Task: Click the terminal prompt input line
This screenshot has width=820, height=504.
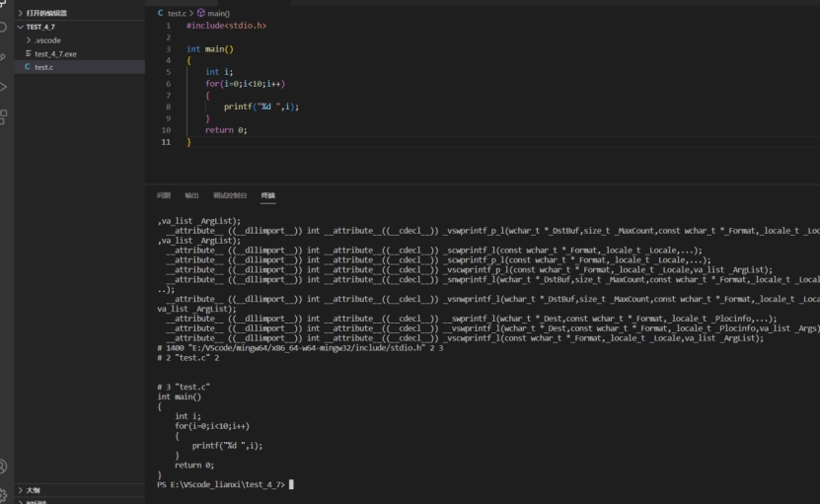Action: tap(395, 485)
